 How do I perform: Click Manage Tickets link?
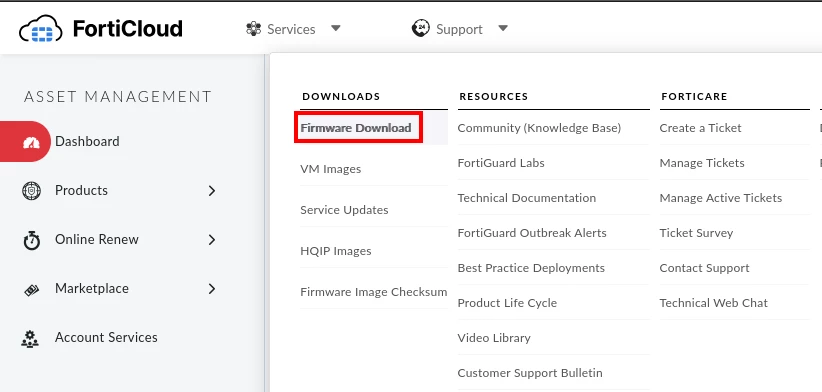702,163
